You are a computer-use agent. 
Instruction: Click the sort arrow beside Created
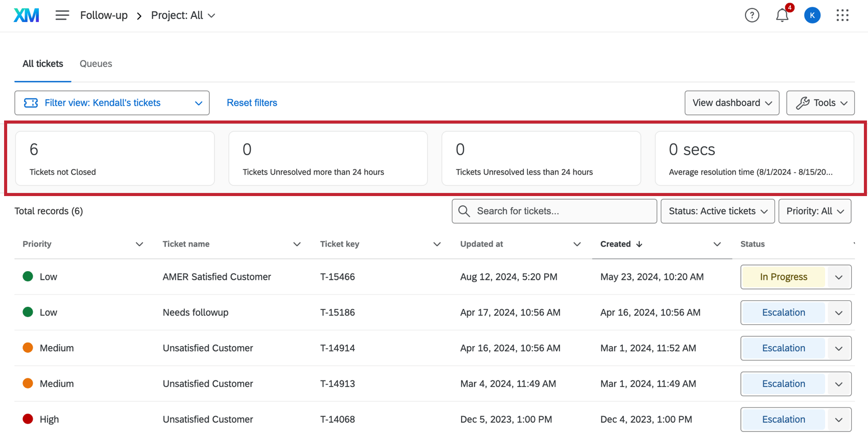coord(639,244)
